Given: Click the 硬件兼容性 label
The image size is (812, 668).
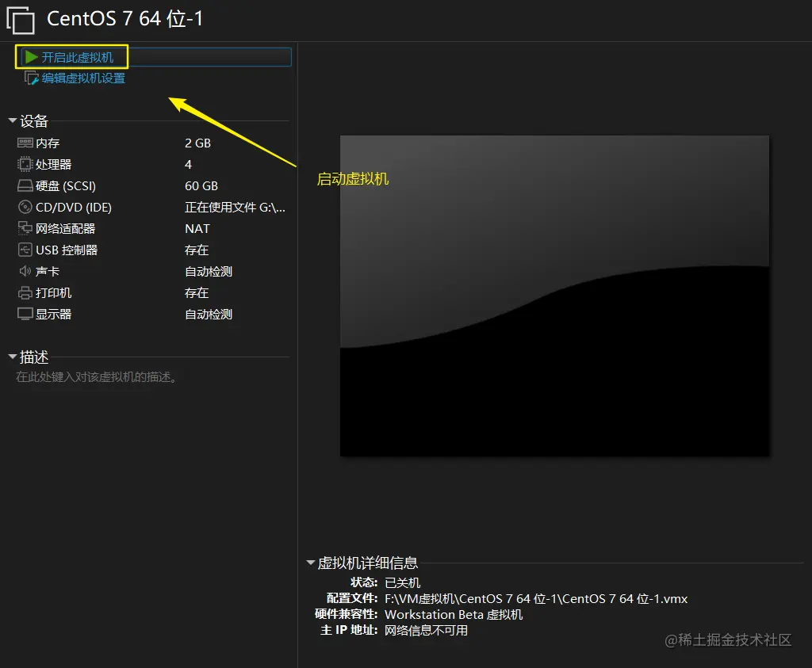Looking at the screenshot, I should 347,614.
